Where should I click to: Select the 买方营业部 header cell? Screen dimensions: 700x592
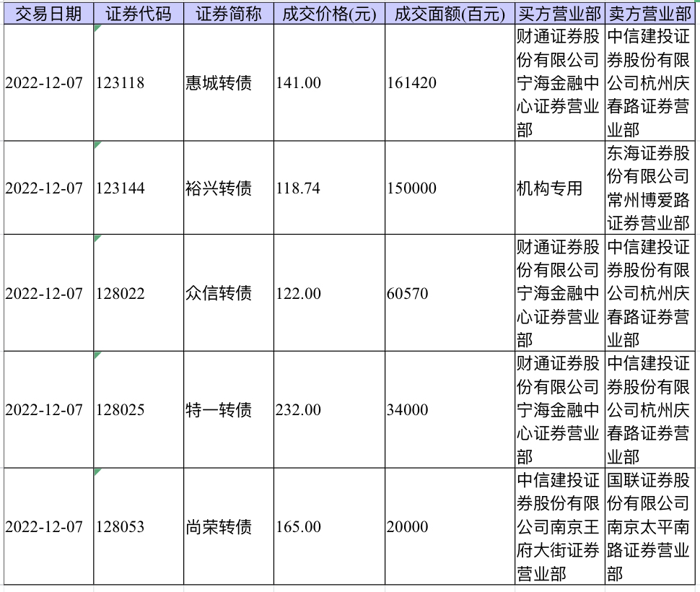click(x=560, y=14)
